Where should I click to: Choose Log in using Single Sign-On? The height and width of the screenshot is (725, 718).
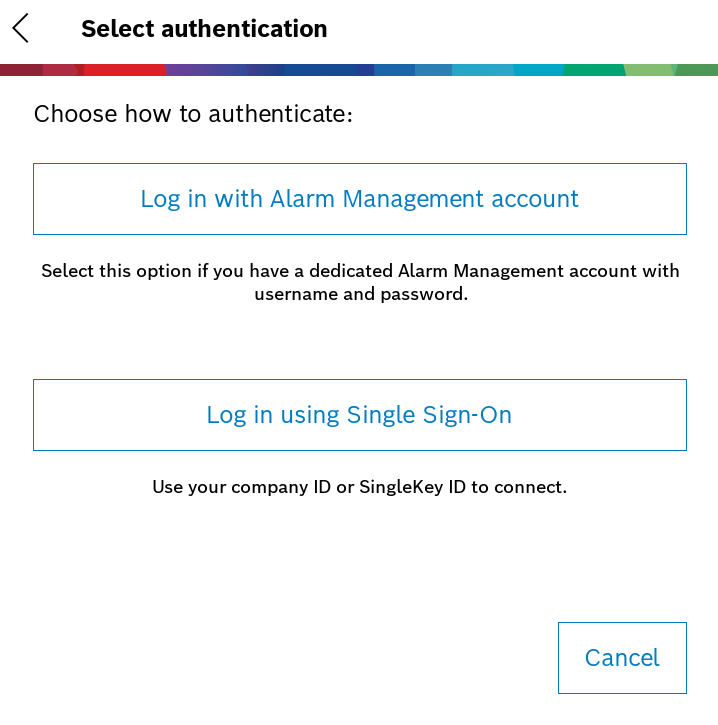coord(359,415)
